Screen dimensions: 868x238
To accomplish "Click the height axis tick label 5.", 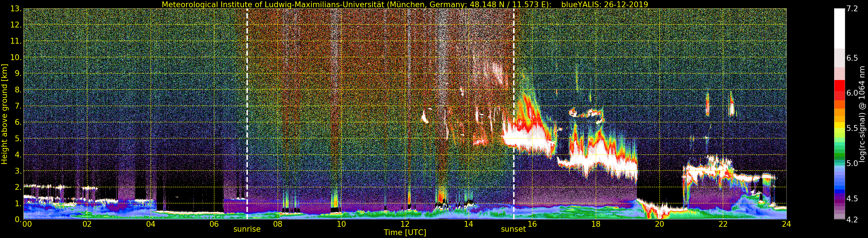I will point(18,138).
